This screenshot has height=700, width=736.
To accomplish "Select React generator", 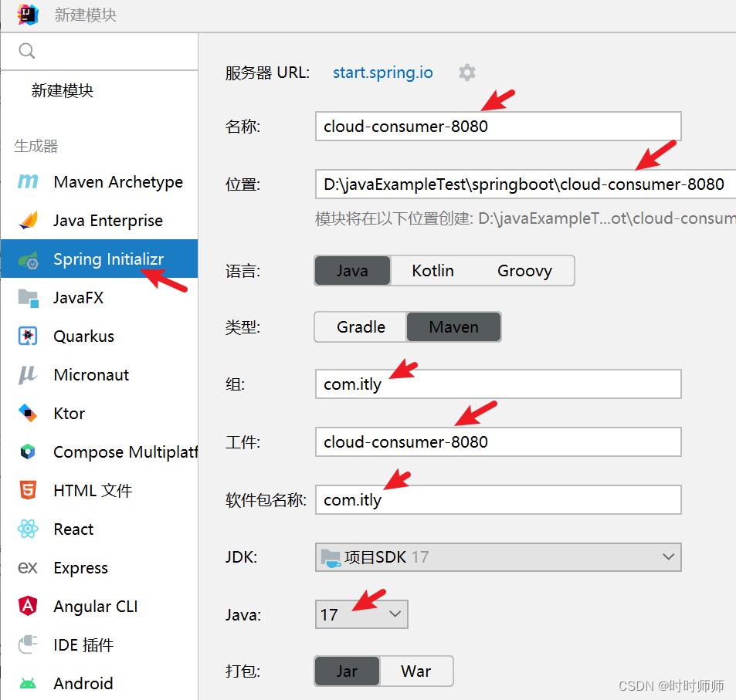I will [100, 529].
